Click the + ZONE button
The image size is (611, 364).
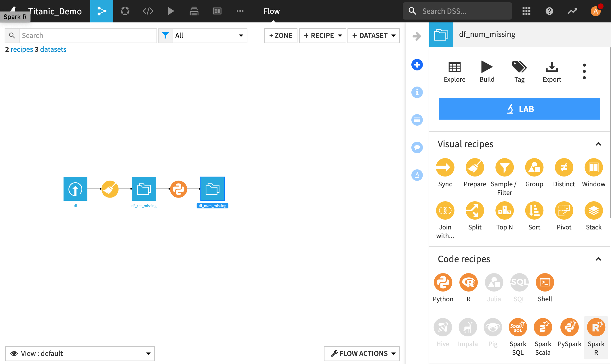pos(280,36)
